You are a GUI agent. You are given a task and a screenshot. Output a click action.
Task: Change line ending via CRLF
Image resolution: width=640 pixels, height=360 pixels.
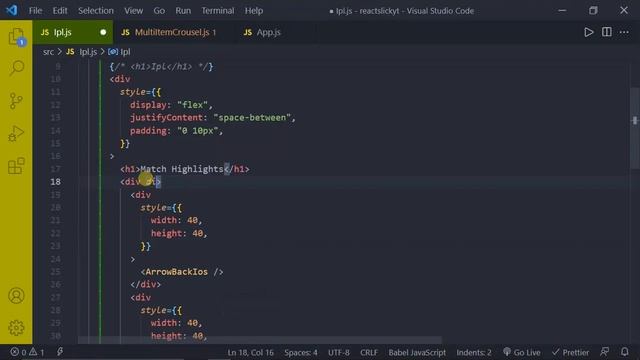tap(369, 352)
